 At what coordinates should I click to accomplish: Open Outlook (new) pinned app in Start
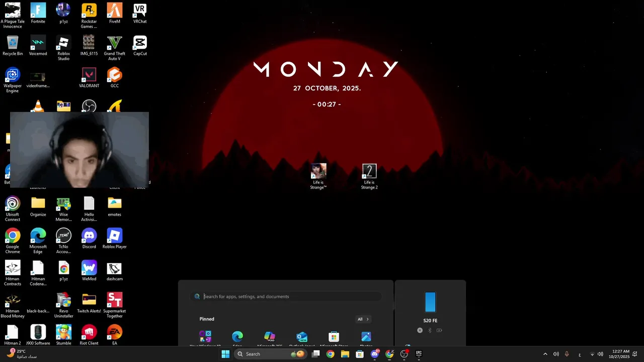tap(302, 338)
